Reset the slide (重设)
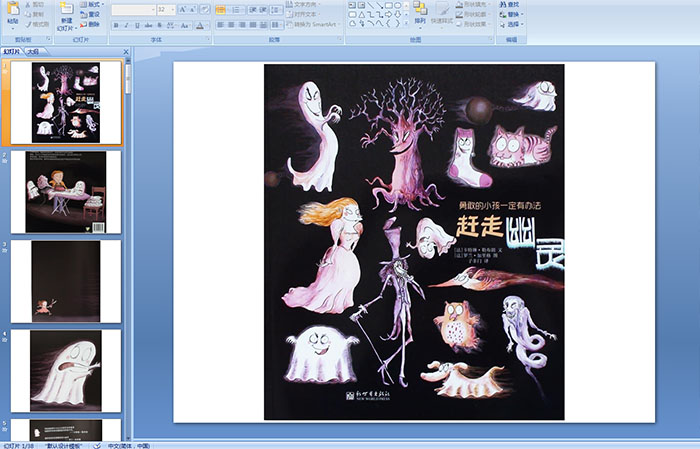 pyautogui.click(x=91, y=14)
